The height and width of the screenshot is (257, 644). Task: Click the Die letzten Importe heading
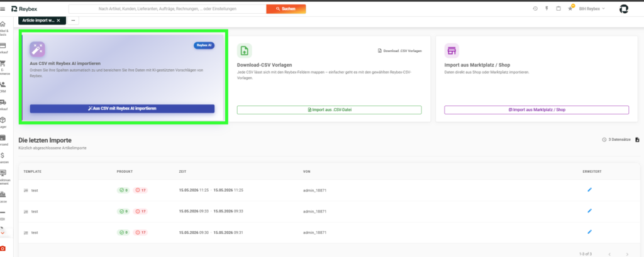tap(45, 140)
